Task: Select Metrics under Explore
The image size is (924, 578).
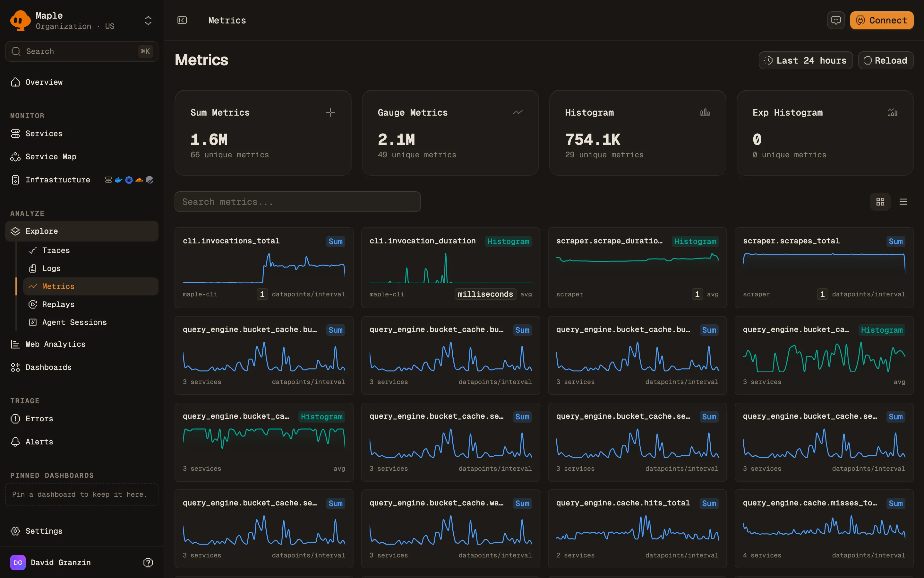Action: click(x=91, y=286)
